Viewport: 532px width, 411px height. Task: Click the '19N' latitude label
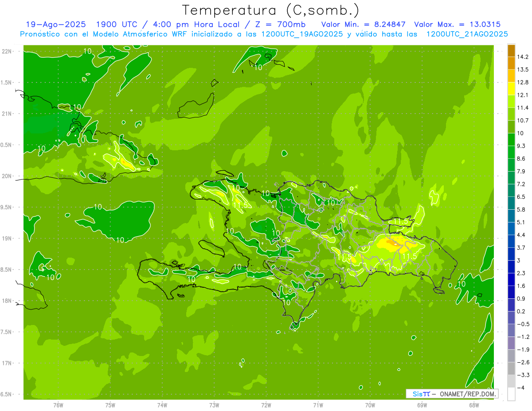[7, 239]
